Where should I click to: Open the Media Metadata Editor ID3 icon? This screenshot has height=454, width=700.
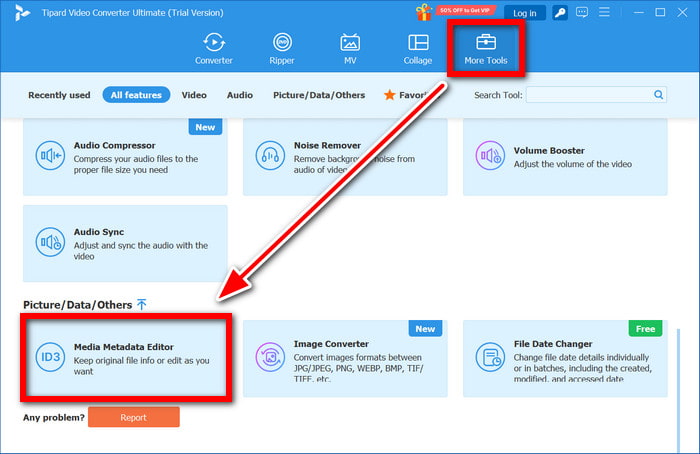49,358
